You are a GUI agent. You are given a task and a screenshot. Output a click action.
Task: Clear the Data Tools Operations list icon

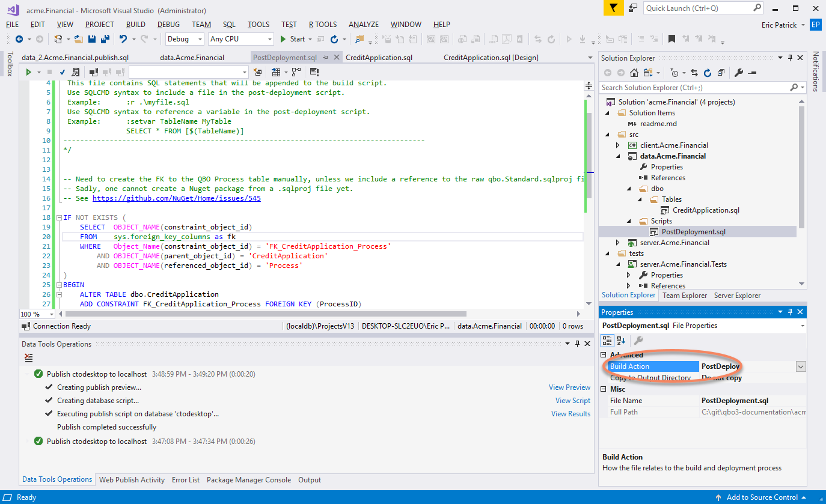click(x=28, y=358)
